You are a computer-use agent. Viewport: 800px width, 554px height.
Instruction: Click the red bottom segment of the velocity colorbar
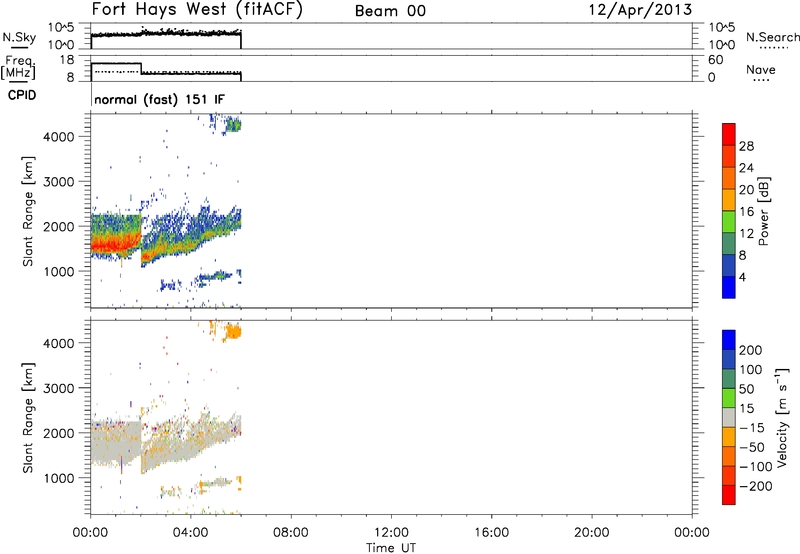(x=729, y=495)
